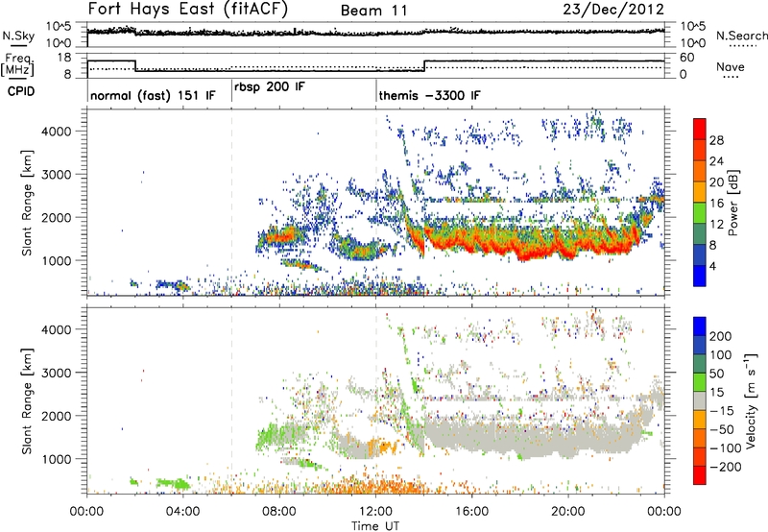This screenshot has height=532, width=768.
Task: Click the '04:00' time tick label
Action: [x=182, y=512]
